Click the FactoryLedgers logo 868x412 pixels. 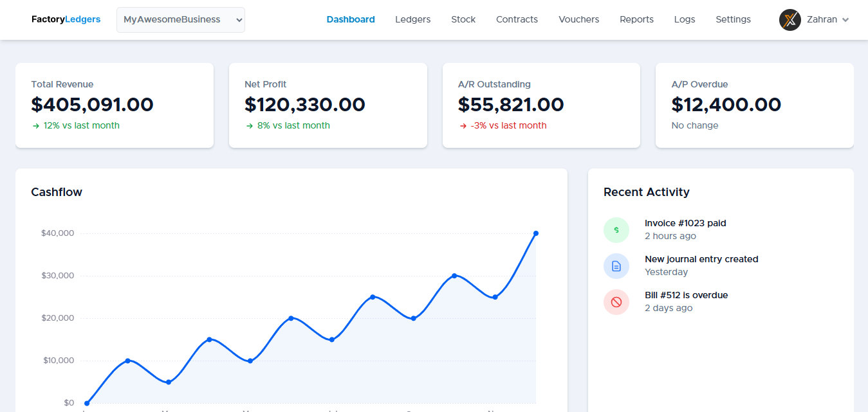coord(66,19)
